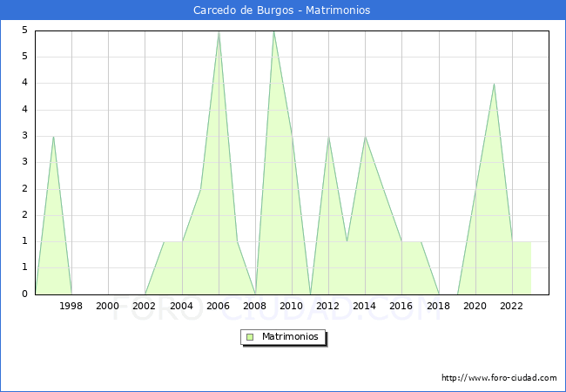Click the x-axis label 2014
566x392 pixels.
point(365,306)
